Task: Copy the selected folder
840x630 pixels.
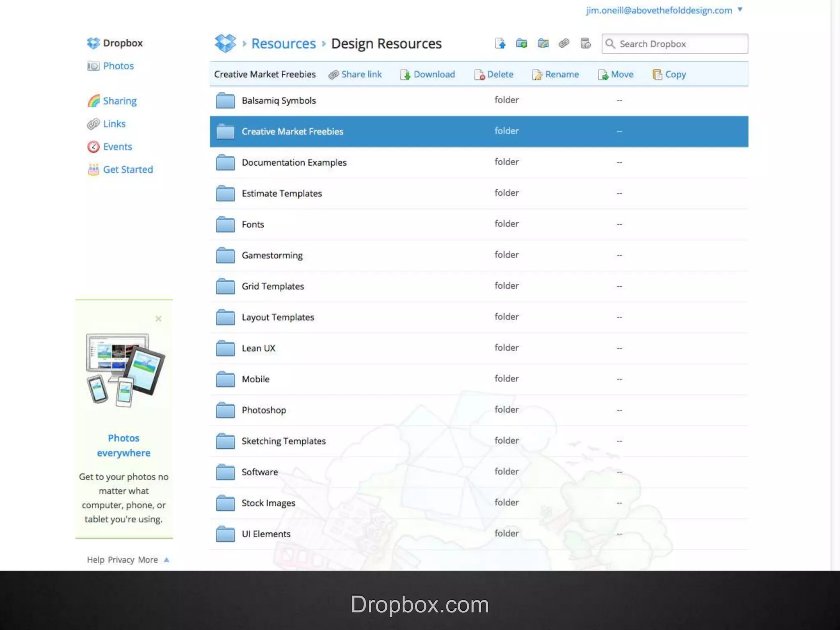Action: pyautogui.click(x=669, y=74)
